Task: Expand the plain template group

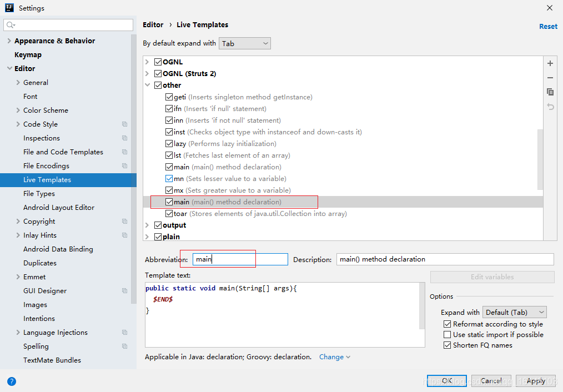Action: (x=147, y=237)
